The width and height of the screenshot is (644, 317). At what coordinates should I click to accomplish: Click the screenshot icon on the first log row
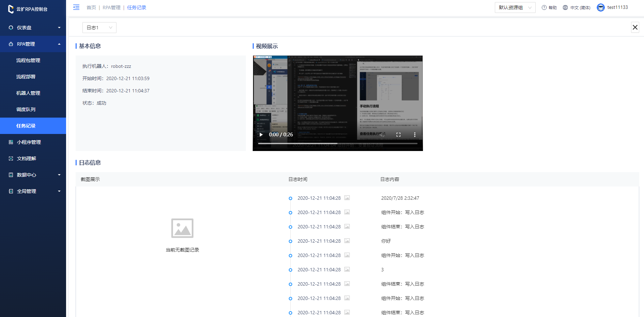click(347, 198)
